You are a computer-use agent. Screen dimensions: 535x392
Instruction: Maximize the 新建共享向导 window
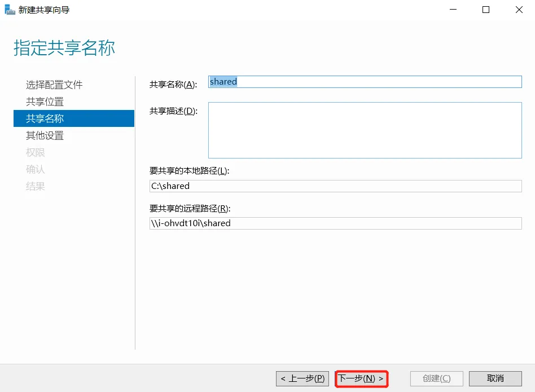point(486,10)
